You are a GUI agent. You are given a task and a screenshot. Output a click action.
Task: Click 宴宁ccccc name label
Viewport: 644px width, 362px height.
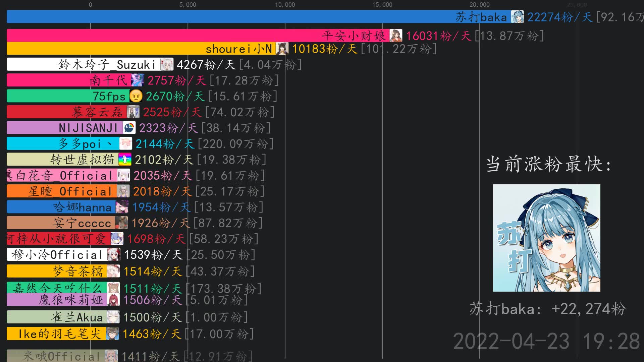(x=82, y=223)
